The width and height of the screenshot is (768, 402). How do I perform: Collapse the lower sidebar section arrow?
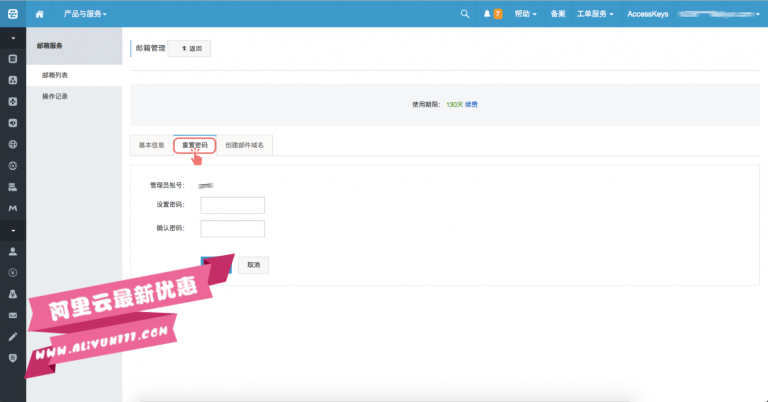tap(13, 231)
